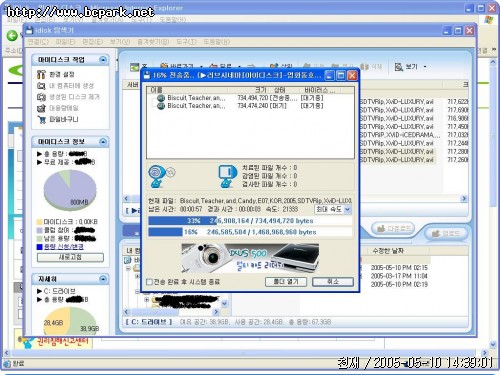
Task: Select the file dated 2005-05-10 PM 02:19
Action: click(399, 284)
